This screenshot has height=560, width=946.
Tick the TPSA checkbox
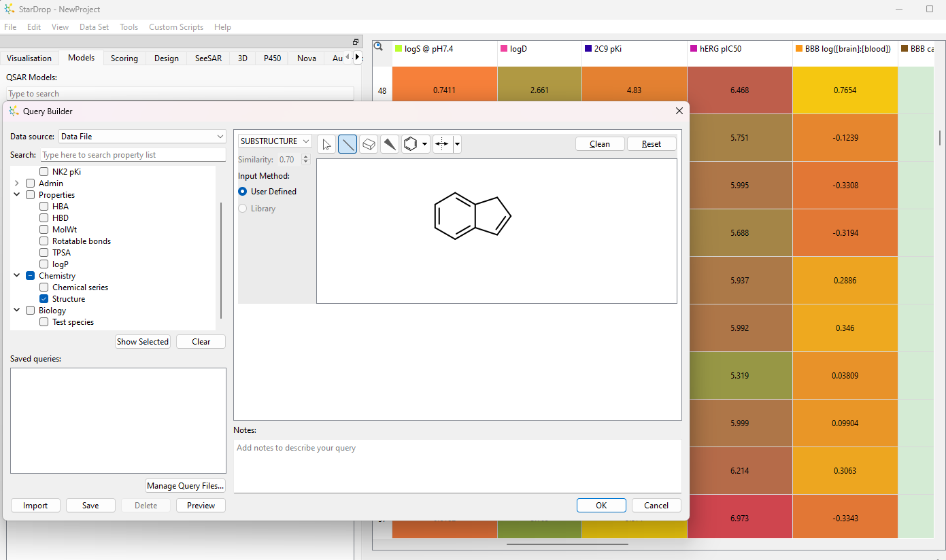tap(44, 253)
